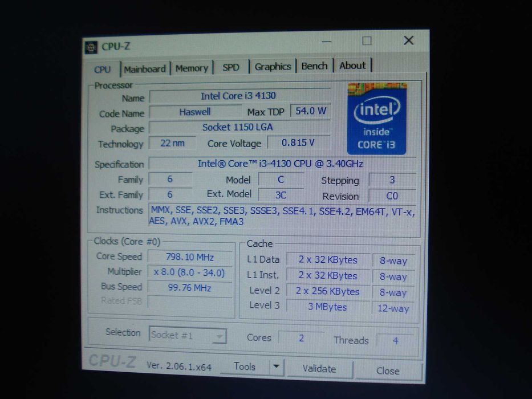Click the Ext. Model value '3C'

tap(281, 195)
